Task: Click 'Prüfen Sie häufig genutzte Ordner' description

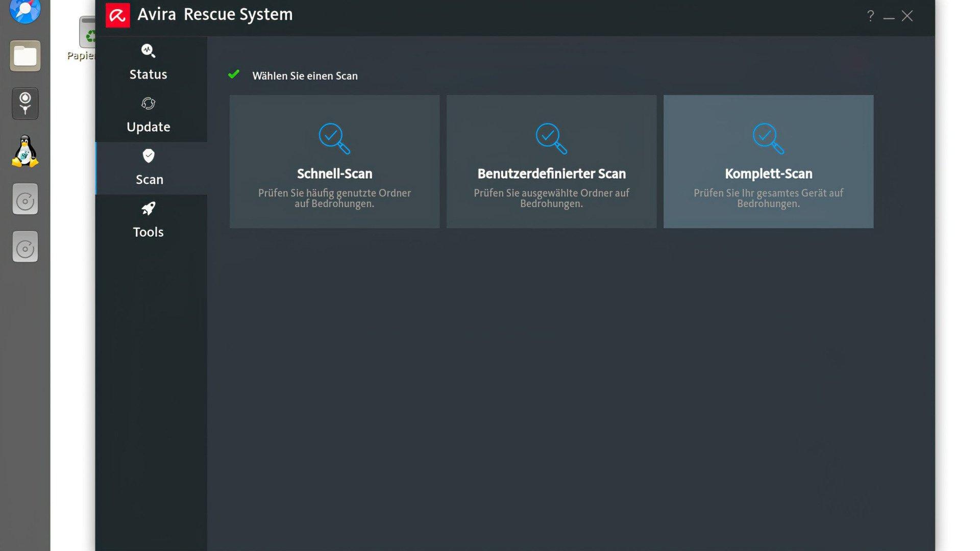Action: (x=334, y=198)
